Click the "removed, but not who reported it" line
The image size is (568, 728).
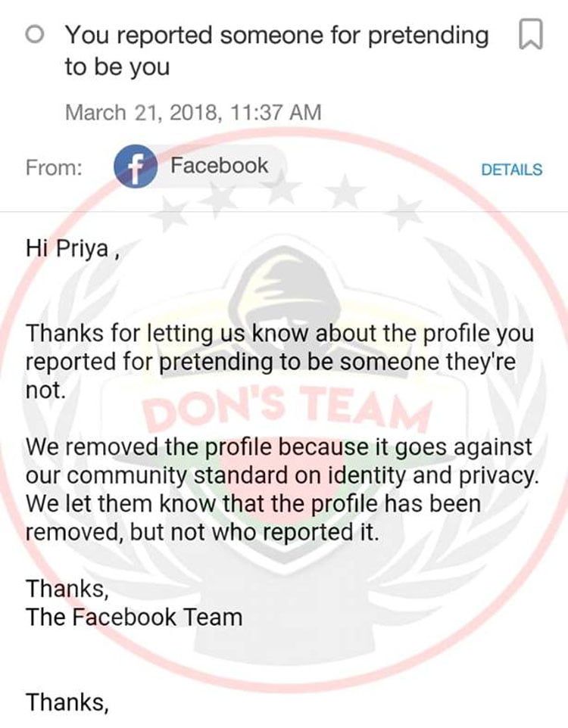coord(201,532)
